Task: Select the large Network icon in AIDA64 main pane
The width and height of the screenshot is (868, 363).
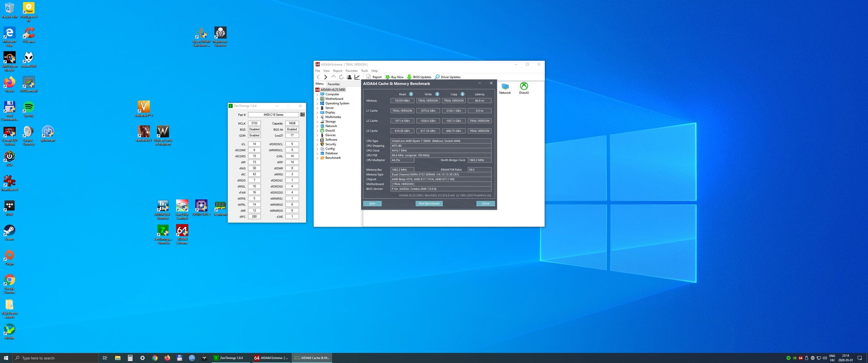Action: 505,88
